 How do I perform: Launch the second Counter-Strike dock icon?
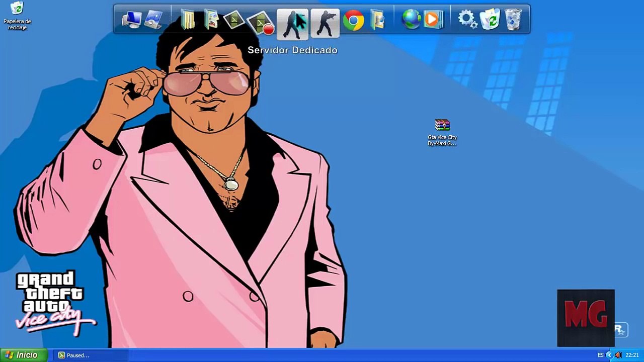pos(325,23)
